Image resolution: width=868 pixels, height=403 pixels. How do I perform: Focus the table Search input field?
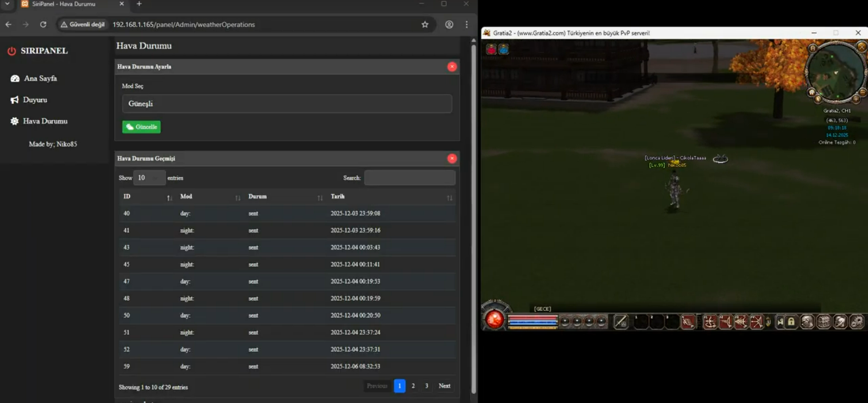point(410,178)
